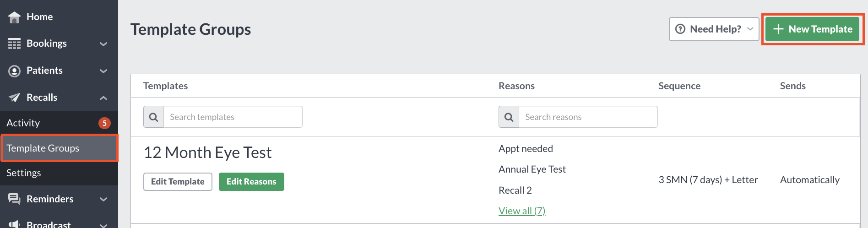Open the View all (7) reasons link

pos(522,211)
